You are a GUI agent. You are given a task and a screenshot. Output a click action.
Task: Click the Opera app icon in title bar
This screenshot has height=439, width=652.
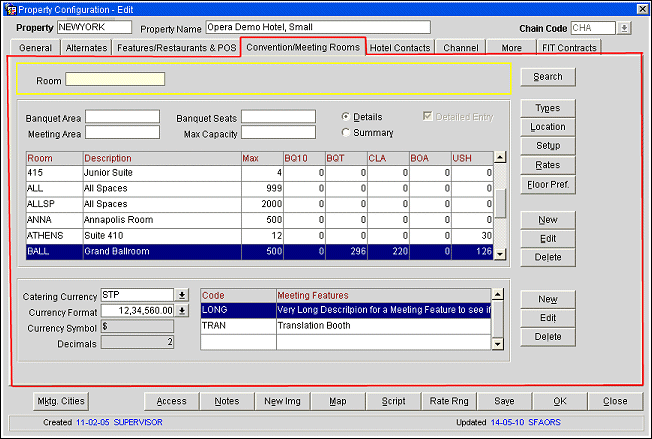(x=8, y=8)
